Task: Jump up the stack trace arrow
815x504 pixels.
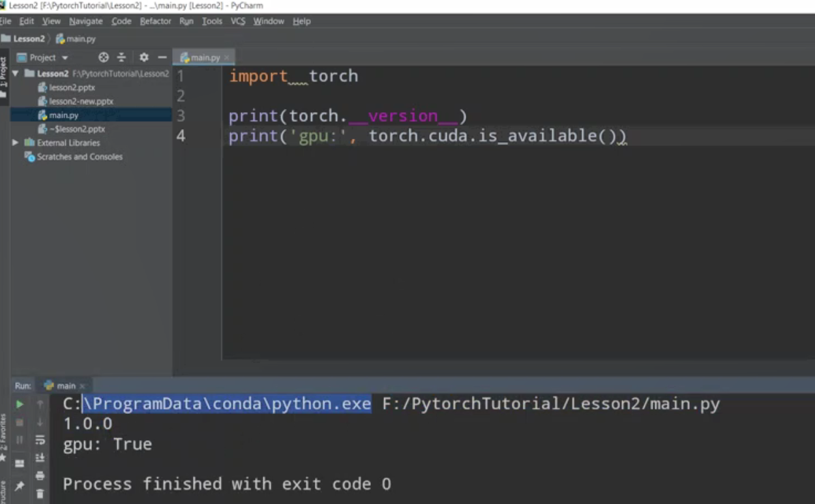Action: (x=40, y=404)
